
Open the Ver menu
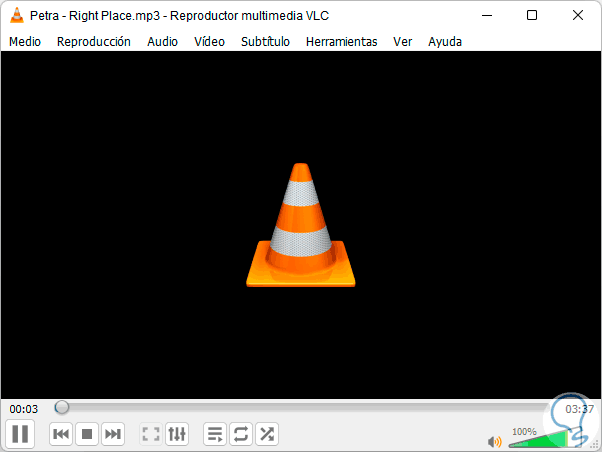(402, 41)
